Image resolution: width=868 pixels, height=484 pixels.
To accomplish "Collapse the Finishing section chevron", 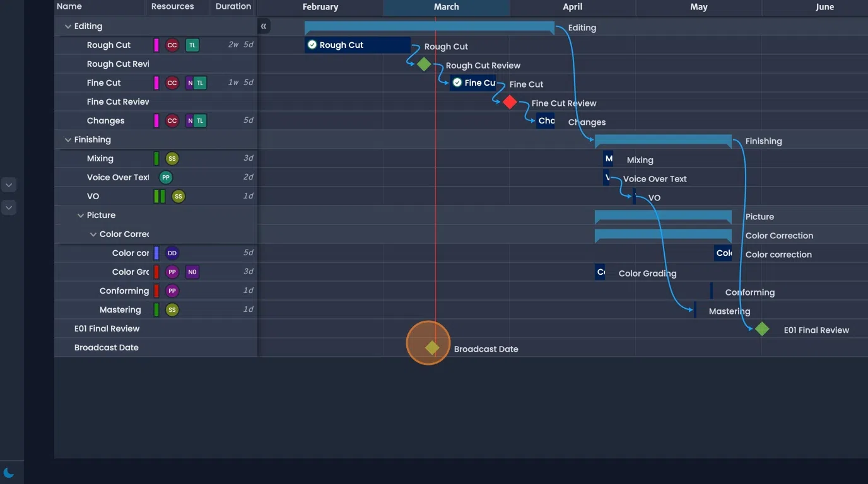I will (x=67, y=139).
